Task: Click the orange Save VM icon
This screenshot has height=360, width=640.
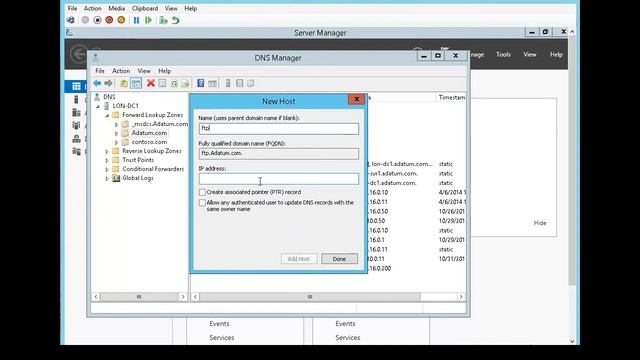Action: 121,20
